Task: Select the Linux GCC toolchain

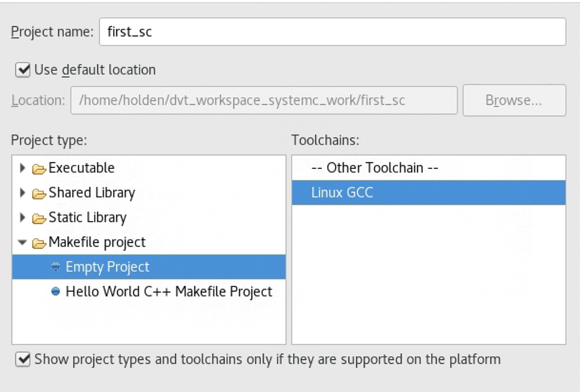Action: 342,192
